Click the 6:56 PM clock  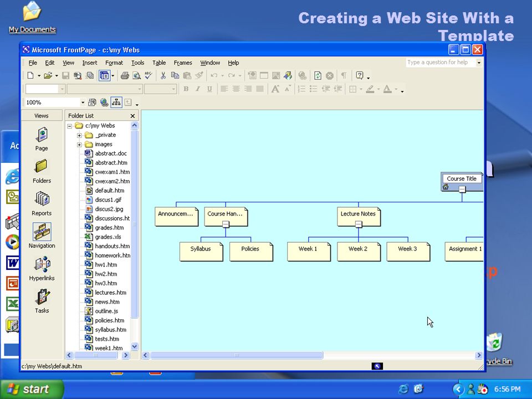pyautogui.click(x=507, y=389)
